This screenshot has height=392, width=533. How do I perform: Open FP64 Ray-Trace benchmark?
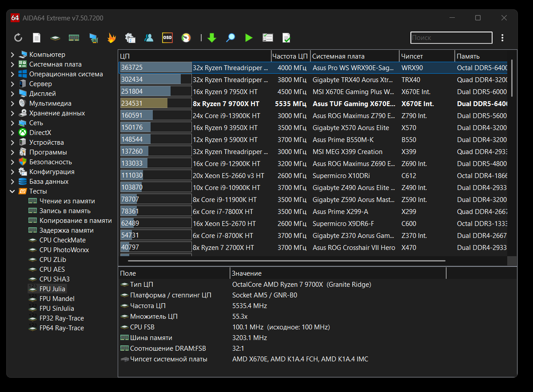61,328
